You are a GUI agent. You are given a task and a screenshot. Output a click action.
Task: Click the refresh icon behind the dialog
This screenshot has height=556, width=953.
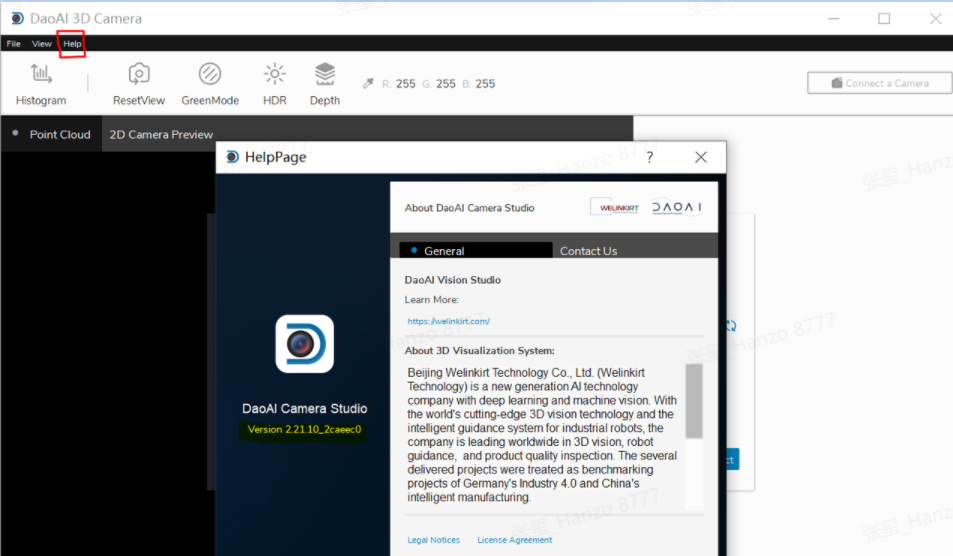point(731,326)
